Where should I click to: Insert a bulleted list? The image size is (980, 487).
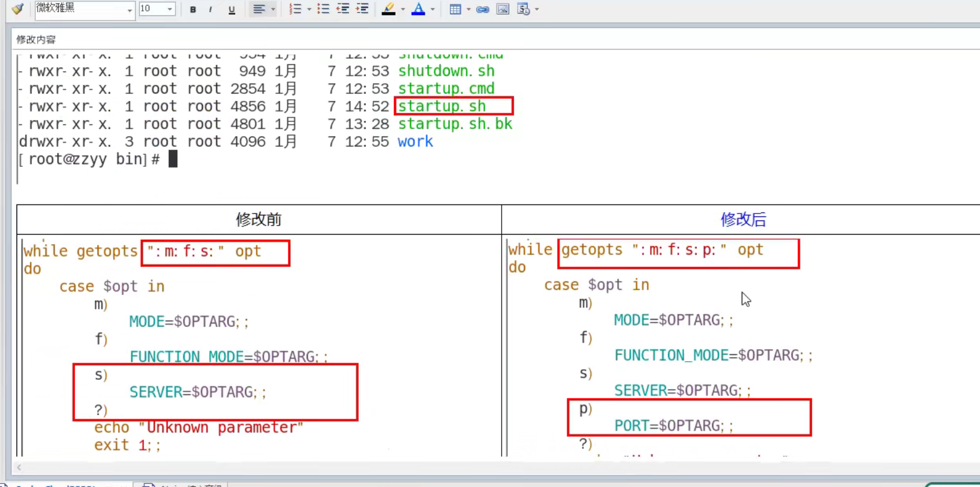323,9
